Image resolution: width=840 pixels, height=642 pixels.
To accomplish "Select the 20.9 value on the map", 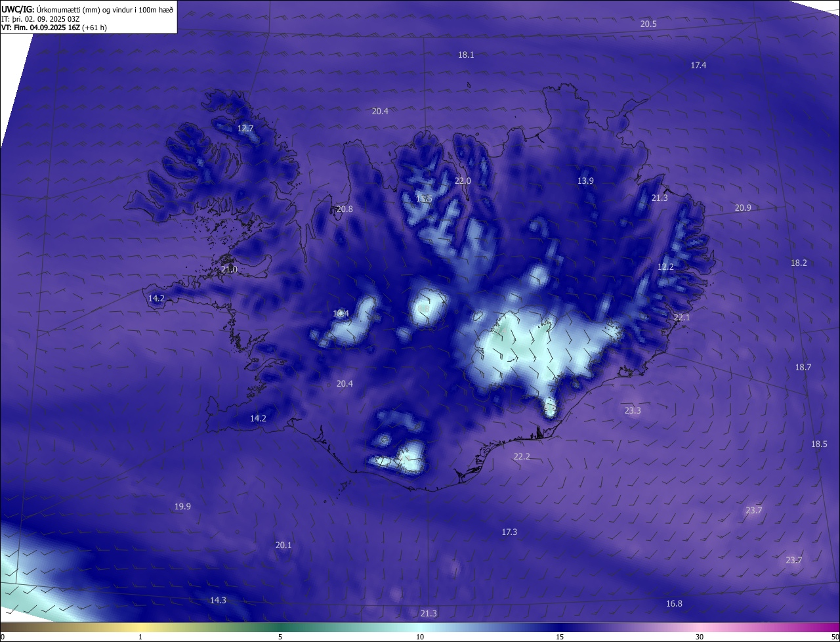I will pyautogui.click(x=743, y=207).
